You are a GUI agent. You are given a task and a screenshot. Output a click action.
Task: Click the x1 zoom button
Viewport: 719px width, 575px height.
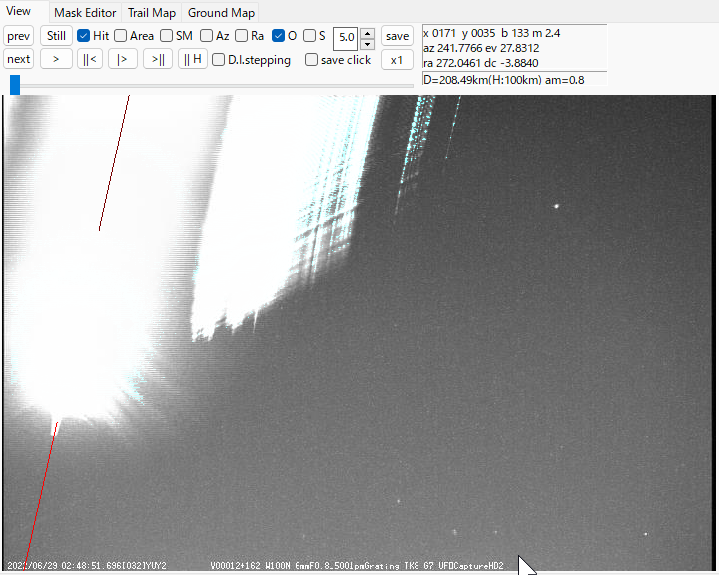[397, 59]
